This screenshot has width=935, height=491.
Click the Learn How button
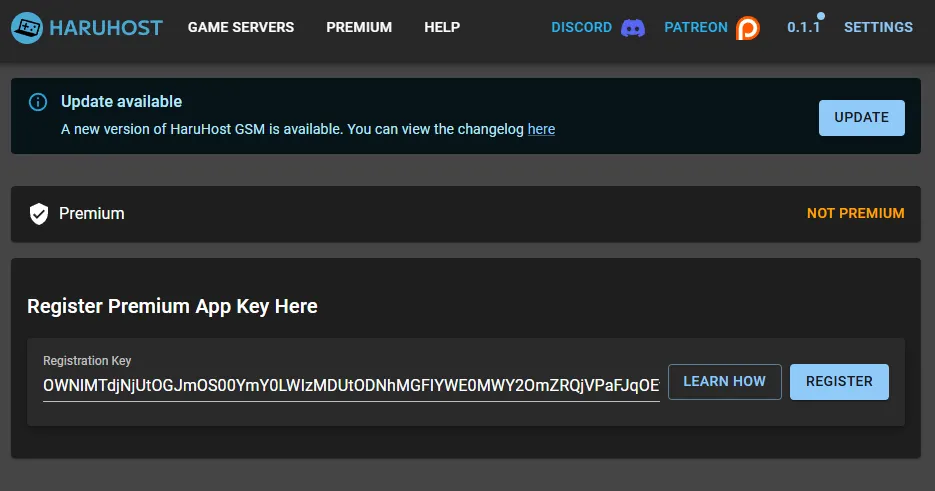pos(725,382)
